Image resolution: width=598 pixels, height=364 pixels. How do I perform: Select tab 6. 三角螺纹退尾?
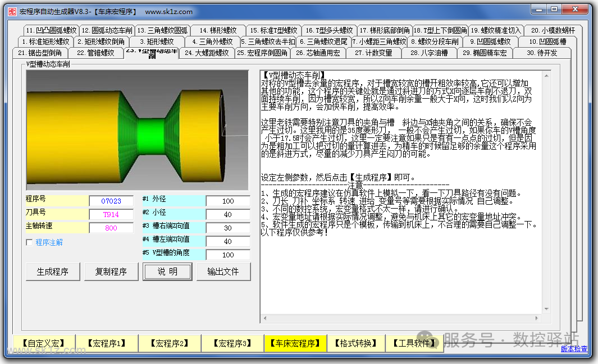click(323, 42)
